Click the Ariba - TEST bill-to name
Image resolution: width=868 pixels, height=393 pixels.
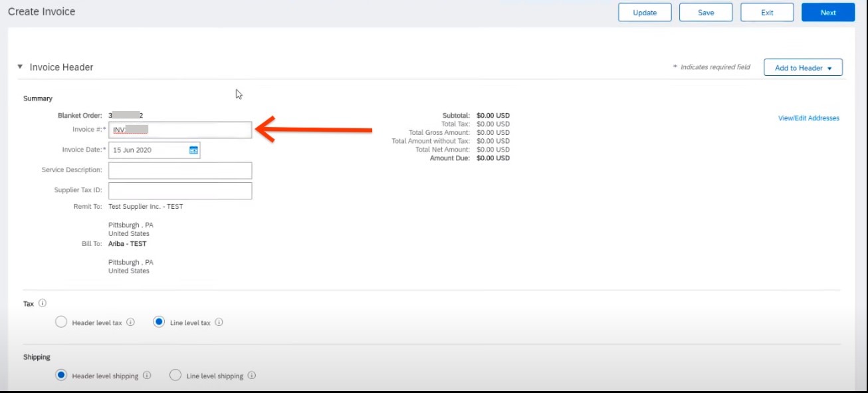click(x=128, y=244)
